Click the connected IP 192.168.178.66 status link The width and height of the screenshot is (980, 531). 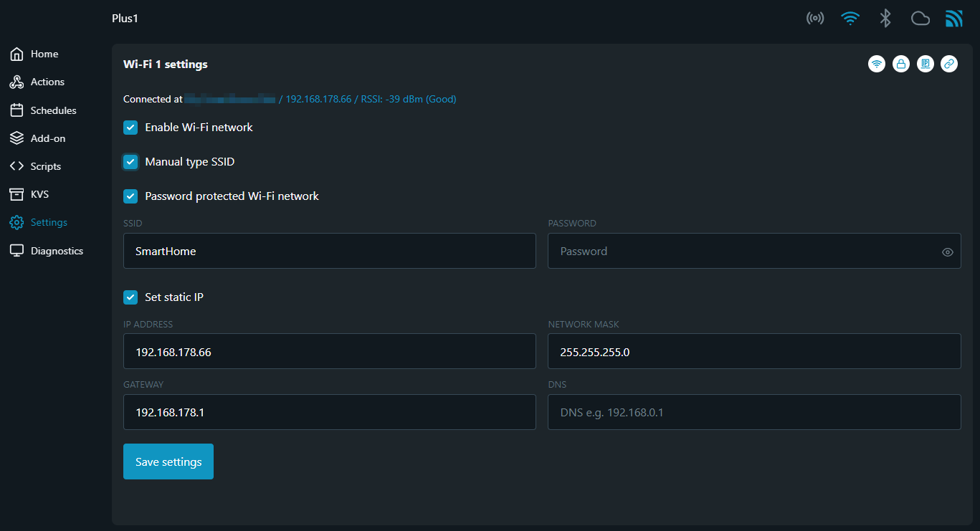318,99
